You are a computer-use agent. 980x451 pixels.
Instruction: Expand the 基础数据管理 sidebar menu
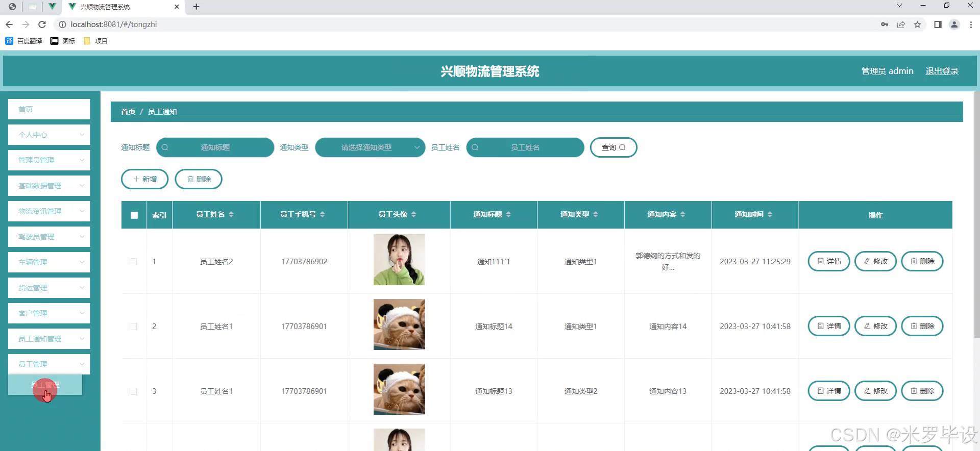pyautogui.click(x=49, y=186)
